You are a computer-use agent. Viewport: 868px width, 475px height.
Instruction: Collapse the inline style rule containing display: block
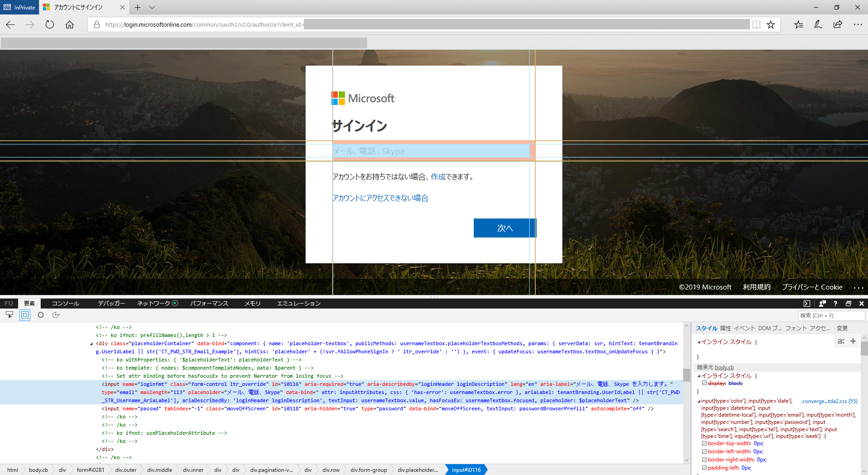coord(699,376)
